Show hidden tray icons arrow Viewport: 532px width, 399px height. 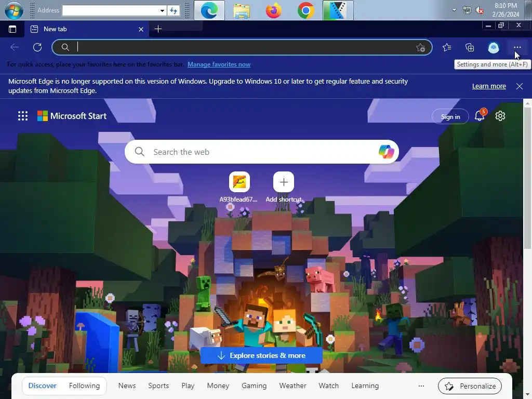click(x=454, y=10)
